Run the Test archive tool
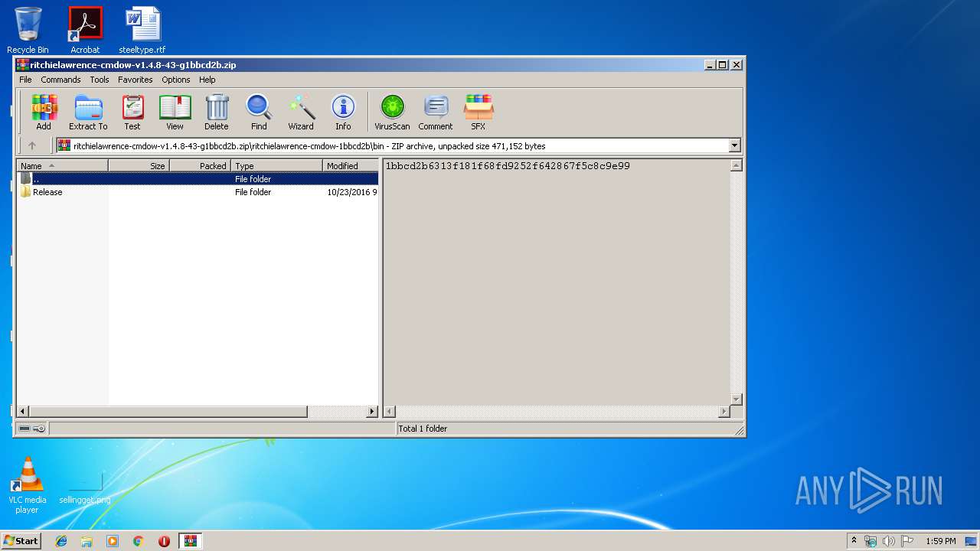The image size is (980, 551). [x=132, y=112]
